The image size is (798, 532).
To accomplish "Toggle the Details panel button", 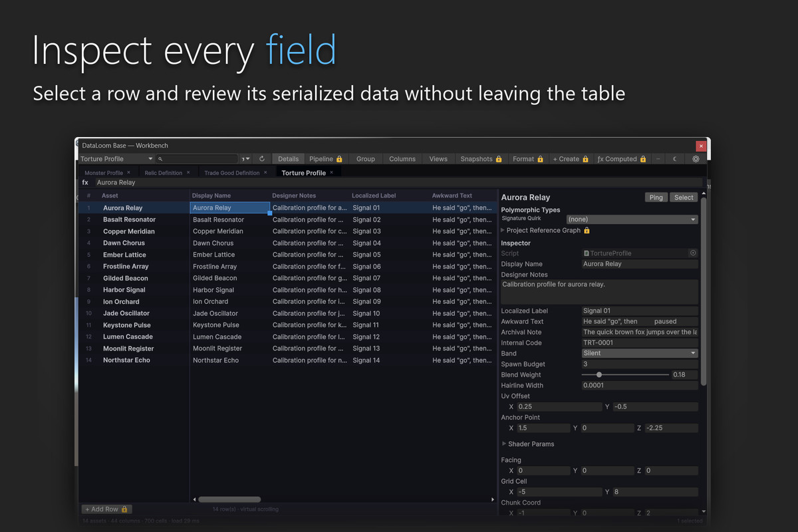I will click(x=289, y=159).
